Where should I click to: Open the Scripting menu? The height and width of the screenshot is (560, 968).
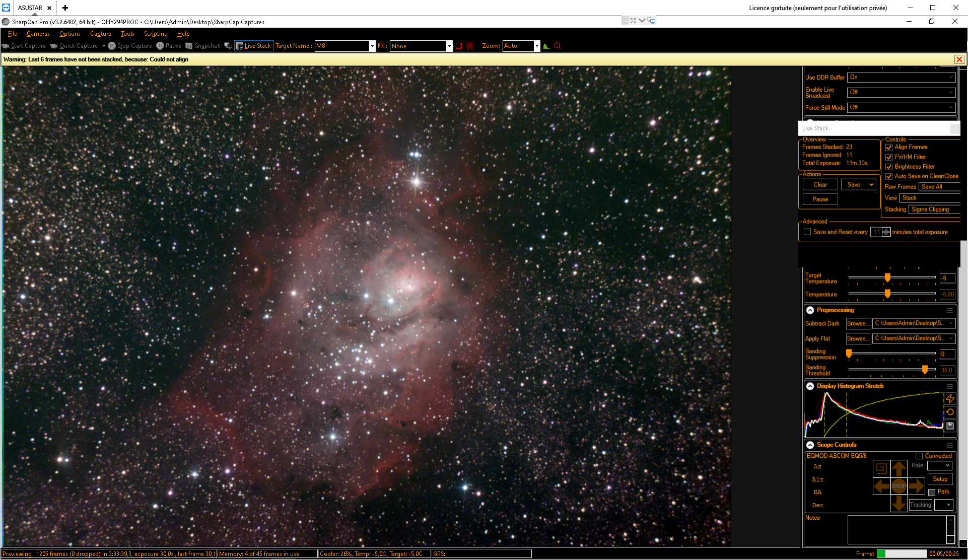point(156,34)
